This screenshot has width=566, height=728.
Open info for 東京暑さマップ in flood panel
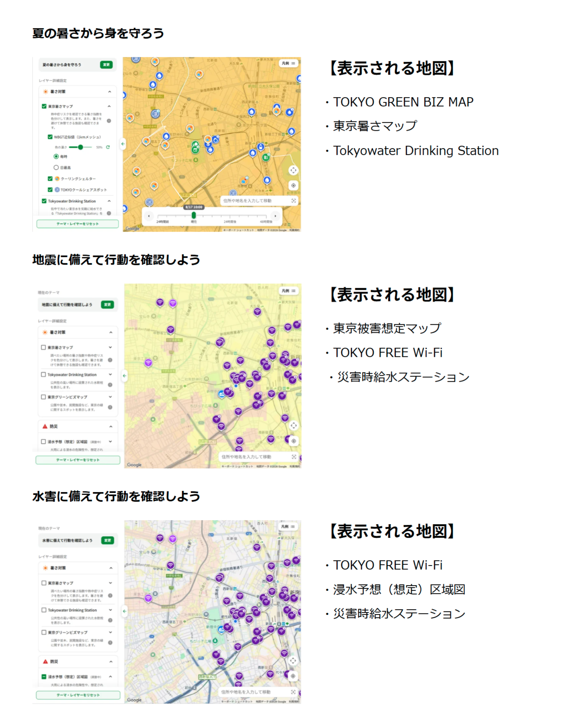point(110,596)
